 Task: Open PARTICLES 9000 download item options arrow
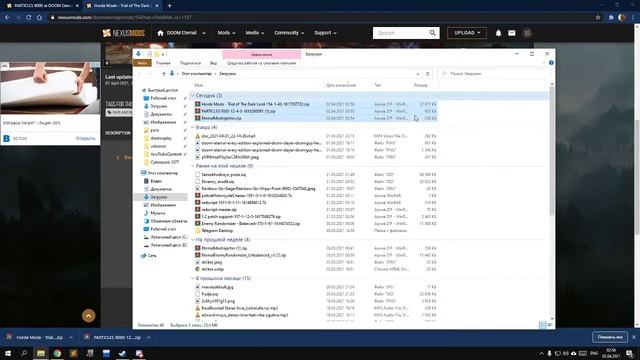click(148, 338)
